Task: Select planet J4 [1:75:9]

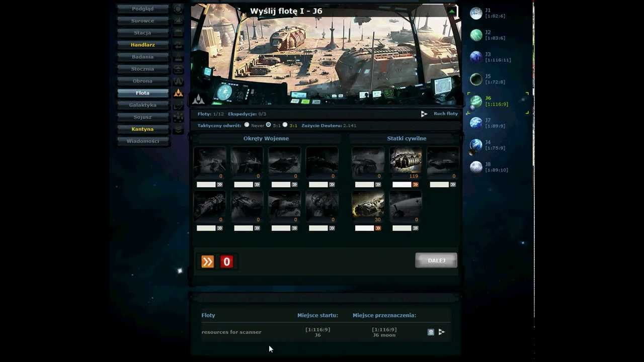Action: pyautogui.click(x=488, y=145)
